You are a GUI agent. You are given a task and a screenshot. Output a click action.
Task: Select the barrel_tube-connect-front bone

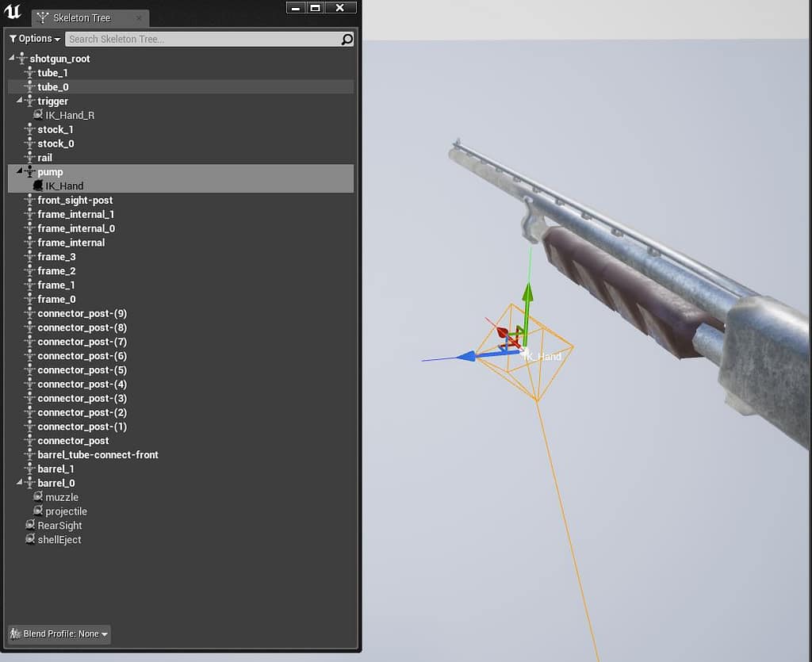98,454
